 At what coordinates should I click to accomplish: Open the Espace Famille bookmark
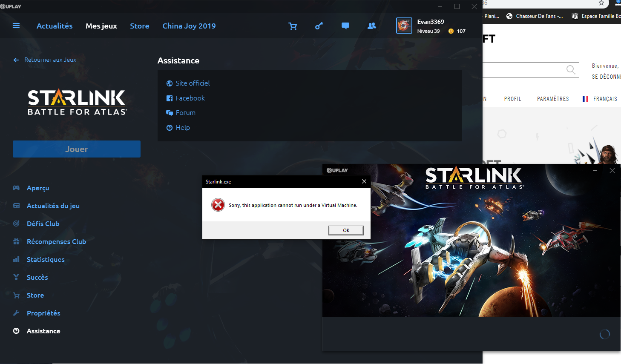[x=596, y=16]
